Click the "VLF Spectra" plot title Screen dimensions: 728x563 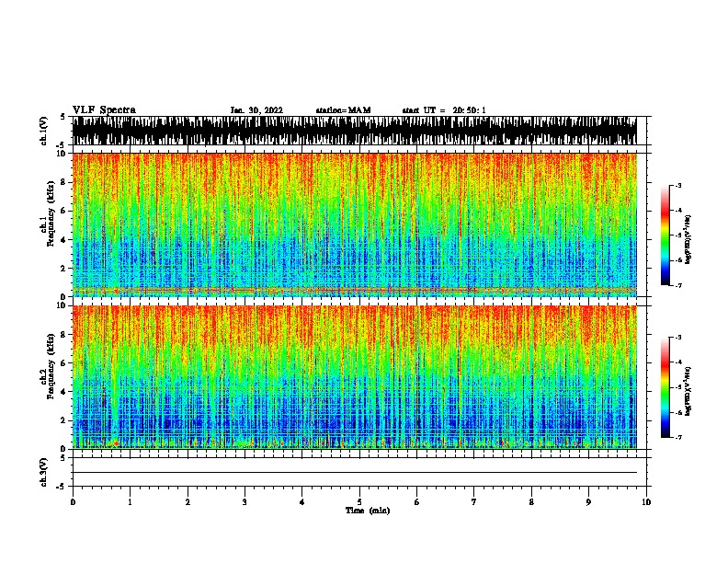(x=104, y=110)
